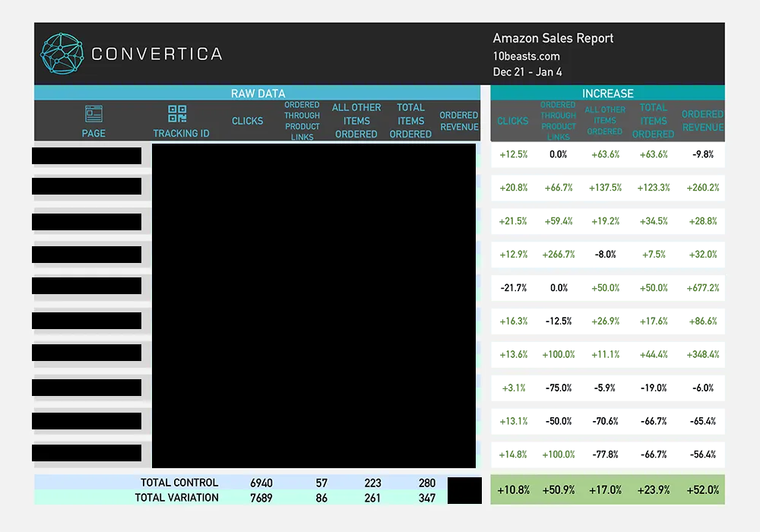Click the 261 all other items value
The width and height of the screenshot is (760, 532).
(372, 498)
